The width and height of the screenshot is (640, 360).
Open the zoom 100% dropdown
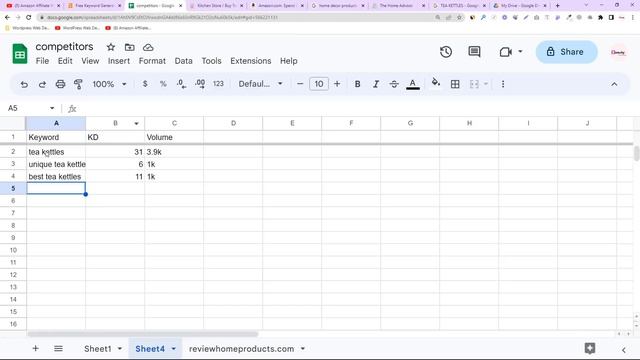pos(109,84)
